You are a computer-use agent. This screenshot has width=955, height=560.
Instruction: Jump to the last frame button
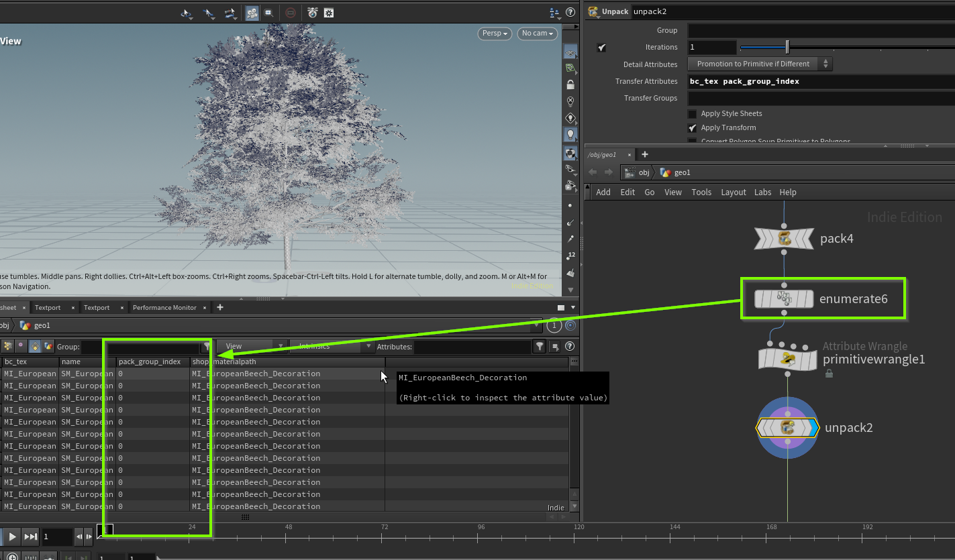31,537
